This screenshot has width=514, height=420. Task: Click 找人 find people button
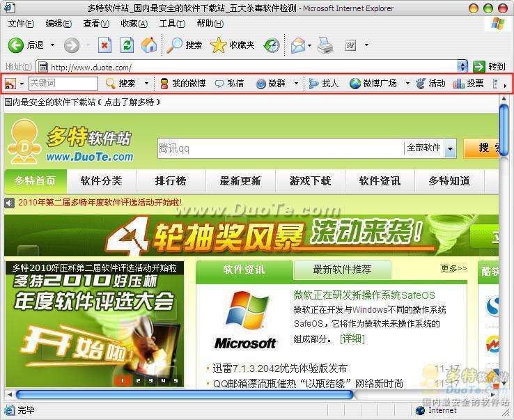tap(324, 84)
